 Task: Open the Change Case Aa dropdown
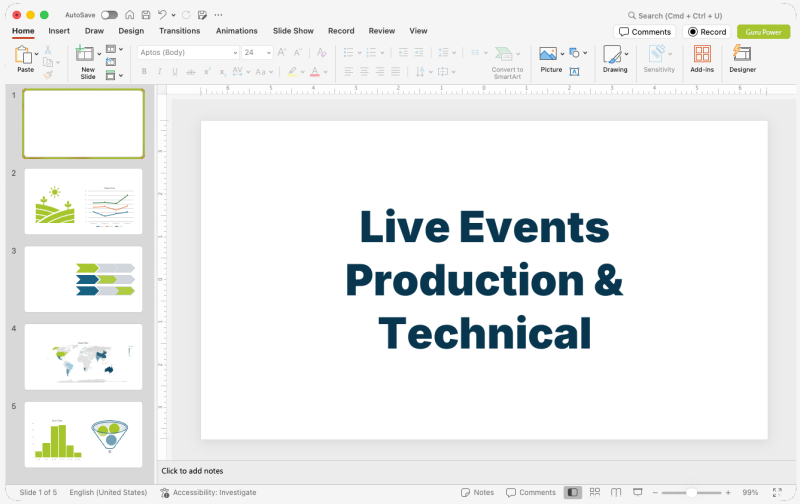point(264,72)
